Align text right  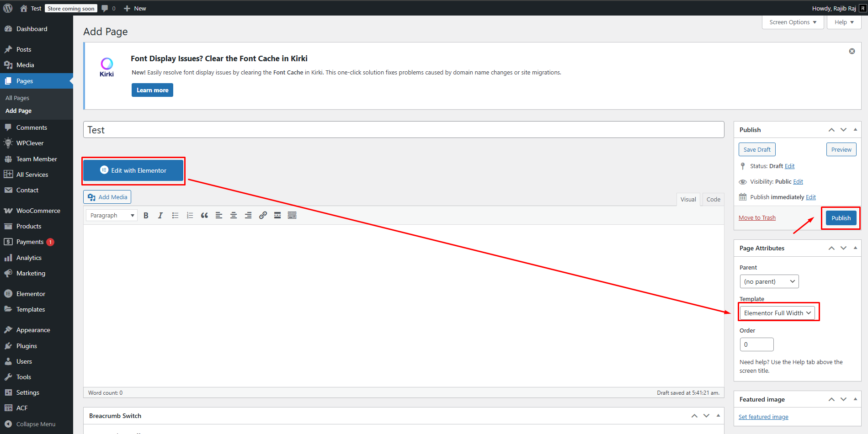pos(248,215)
